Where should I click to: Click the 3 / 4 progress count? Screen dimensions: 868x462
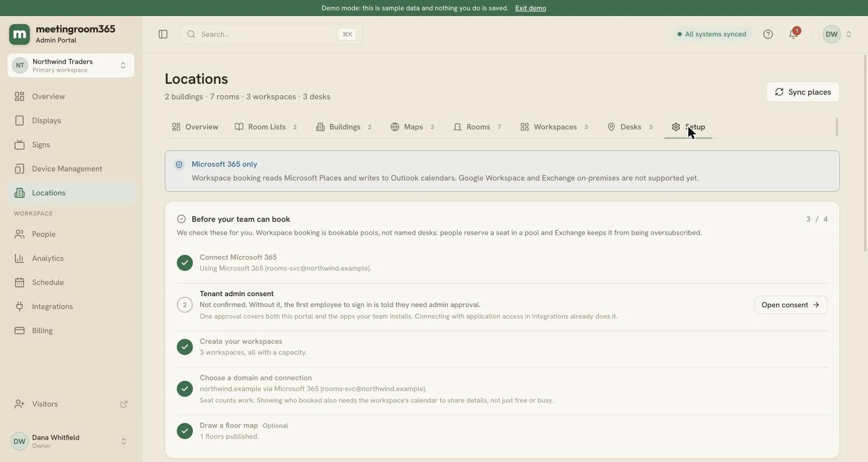tap(817, 219)
